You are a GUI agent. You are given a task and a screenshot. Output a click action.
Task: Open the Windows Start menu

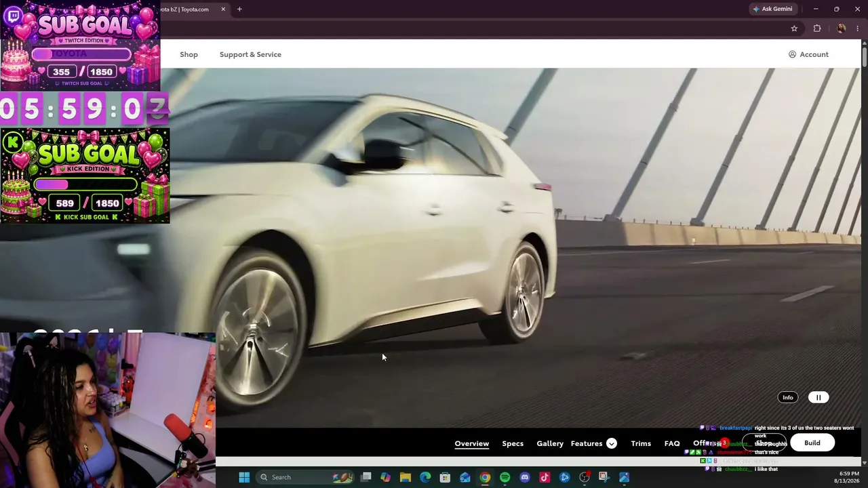[244, 477]
